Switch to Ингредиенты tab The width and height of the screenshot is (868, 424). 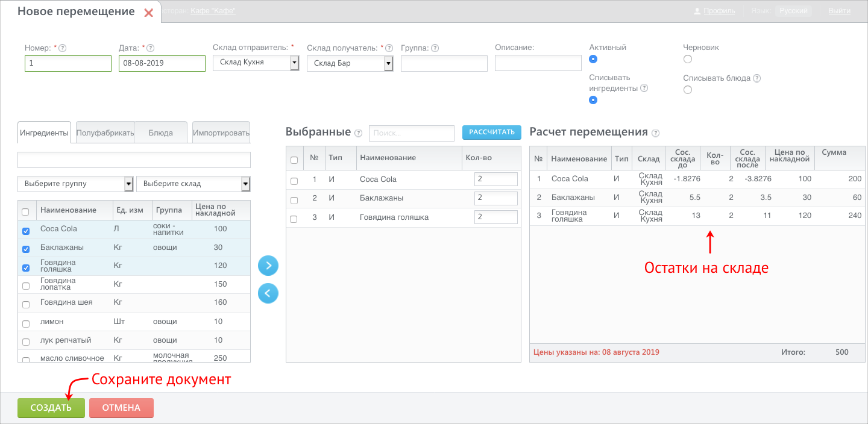[44, 132]
